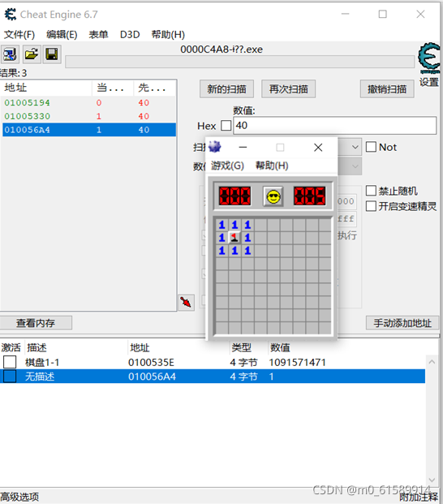Toggle the Hex checkbox
Screen dimensions: 443x504
coord(226,125)
